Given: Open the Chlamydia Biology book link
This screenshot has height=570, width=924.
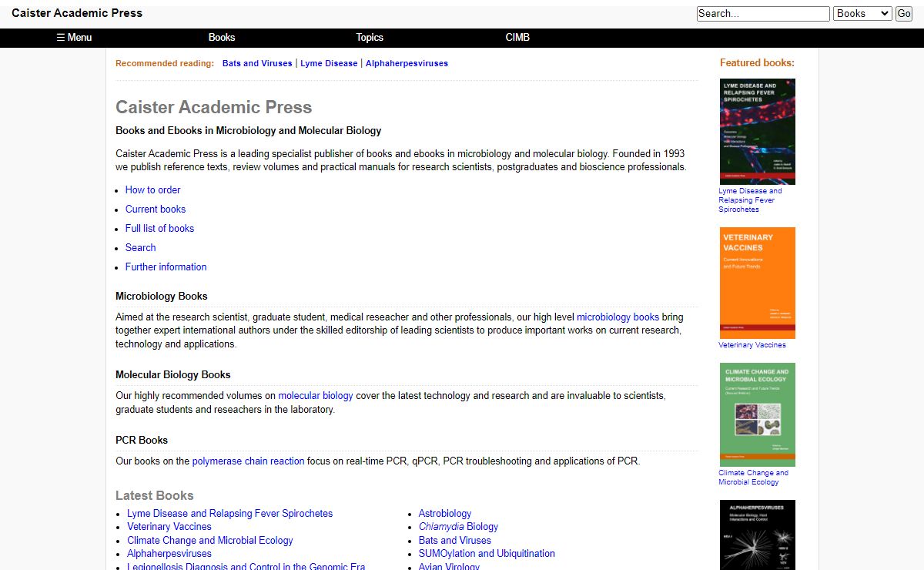Looking at the screenshot, I should click(458, 526).
